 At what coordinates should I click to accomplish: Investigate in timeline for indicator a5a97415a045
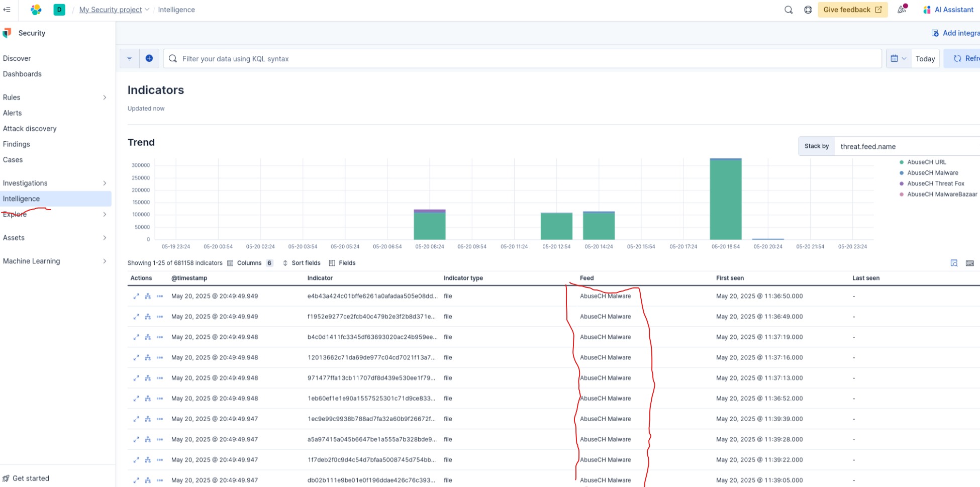[148, 439]
